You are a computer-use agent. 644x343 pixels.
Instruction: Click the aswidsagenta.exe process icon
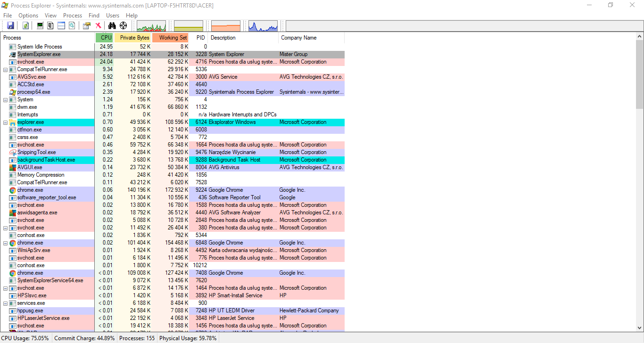tap(13, 212)
